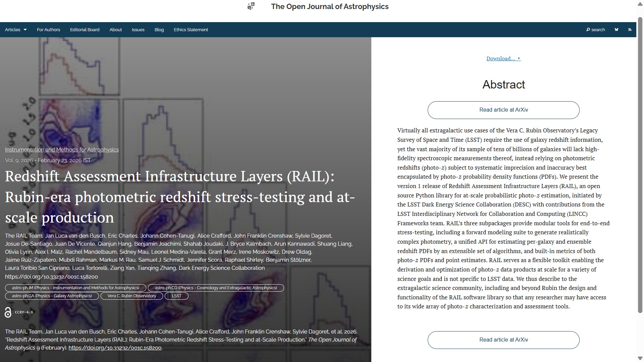Open the Bluesky butterfly icon link

[616, 29]
